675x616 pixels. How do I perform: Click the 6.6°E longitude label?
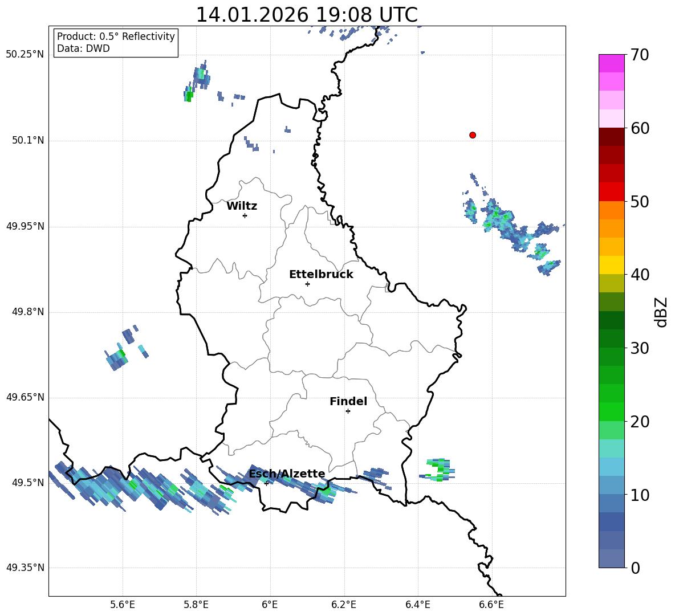coord(491,605)
